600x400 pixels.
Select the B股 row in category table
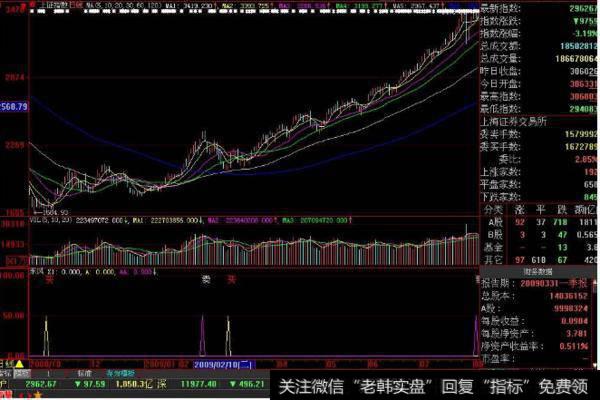point(489,236)
